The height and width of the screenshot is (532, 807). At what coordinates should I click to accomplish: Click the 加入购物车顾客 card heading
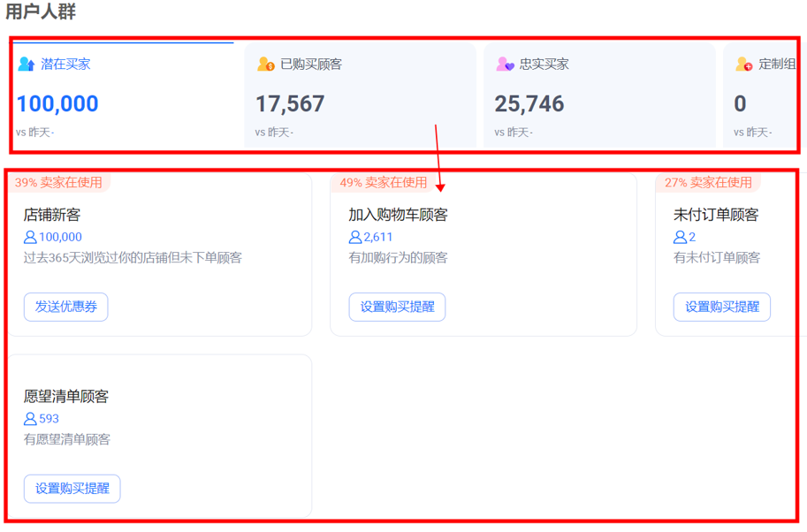tap(398, 215)
